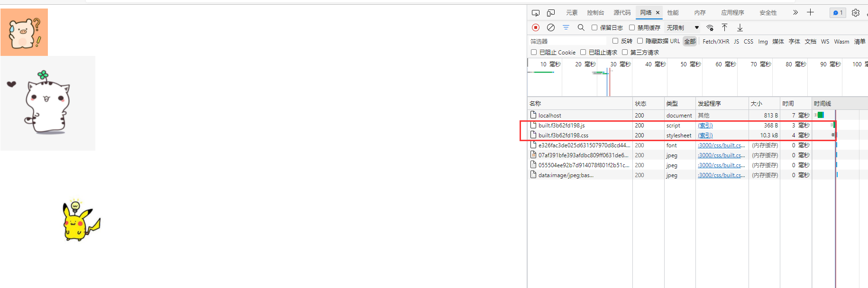Switch to 元素 tab
Viewport: 868px width, 288px height.
[x=572, y=13]
